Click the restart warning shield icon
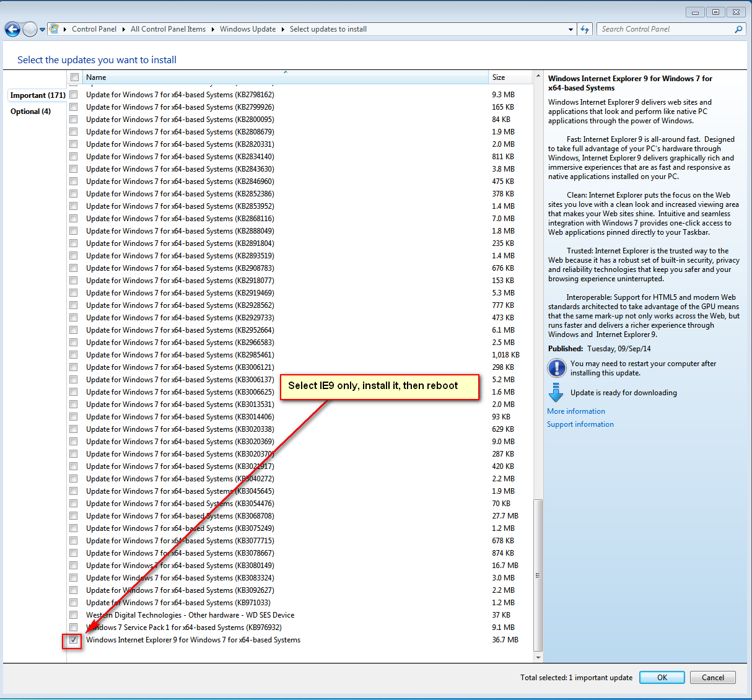This screenshot has width=752, height=700. pos(556,368)
